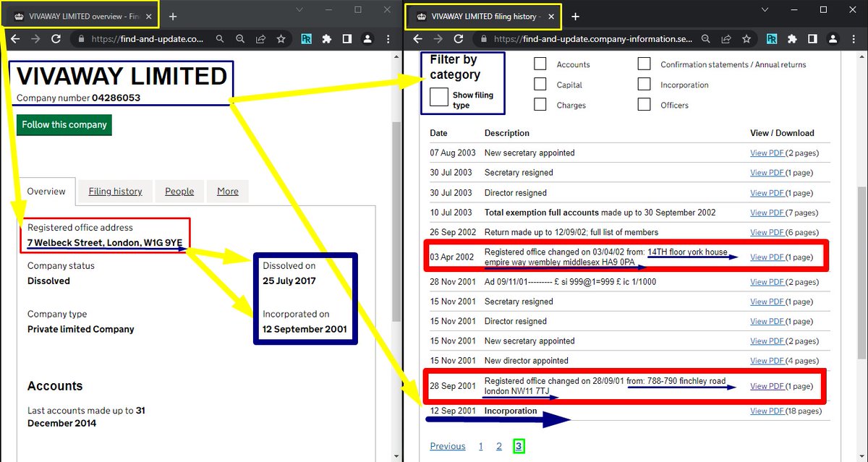Reload the page in the right filing history window
Viewport: 868px width, 462px height.
459,39
